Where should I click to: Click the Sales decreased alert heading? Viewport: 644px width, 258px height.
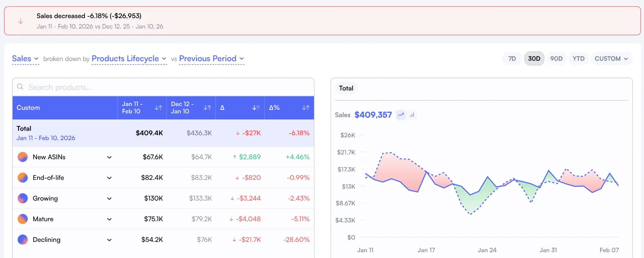[x=89, y=16]
